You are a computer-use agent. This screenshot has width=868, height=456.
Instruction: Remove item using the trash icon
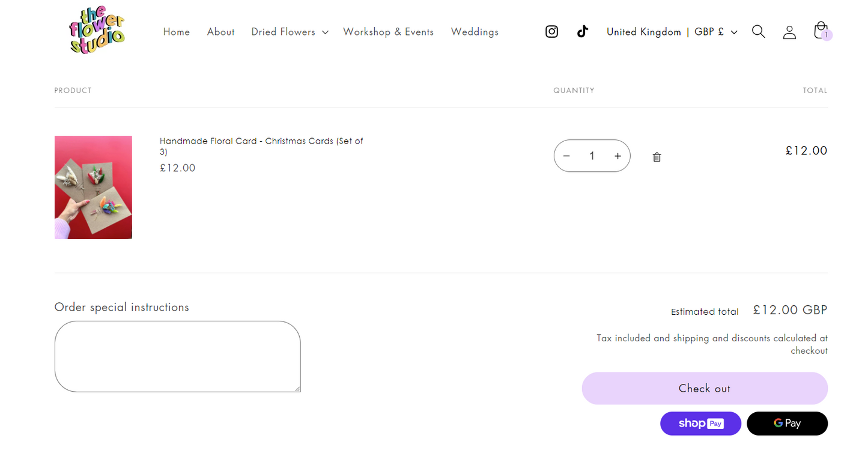point(657,157)
